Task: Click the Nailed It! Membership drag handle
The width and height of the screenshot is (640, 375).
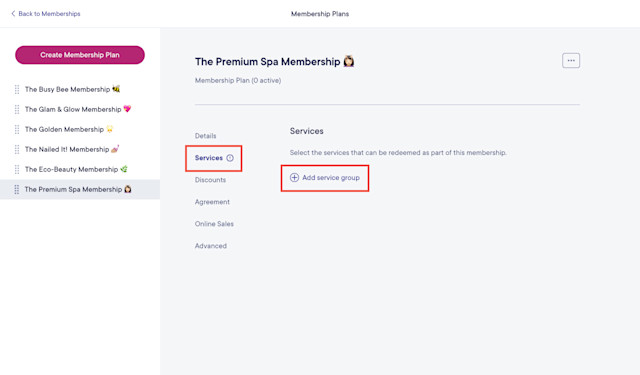Action: click(x=17, y=149)
